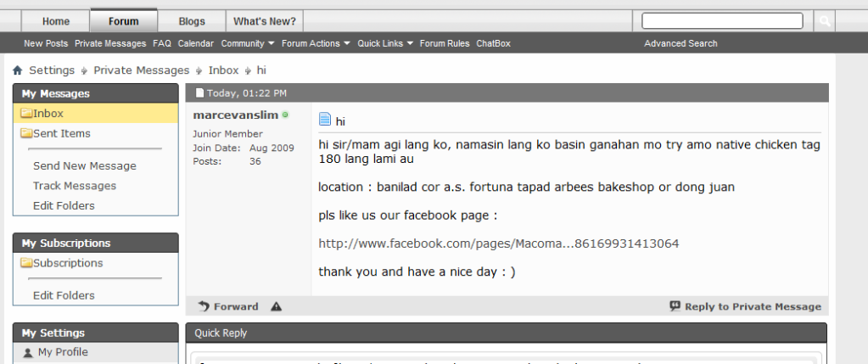
Task: Click the report warning triangle icon
Action: click(276, 306)
